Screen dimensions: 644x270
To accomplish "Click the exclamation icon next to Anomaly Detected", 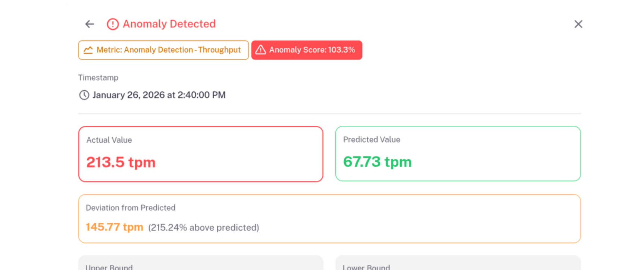I will coord(113,24).
